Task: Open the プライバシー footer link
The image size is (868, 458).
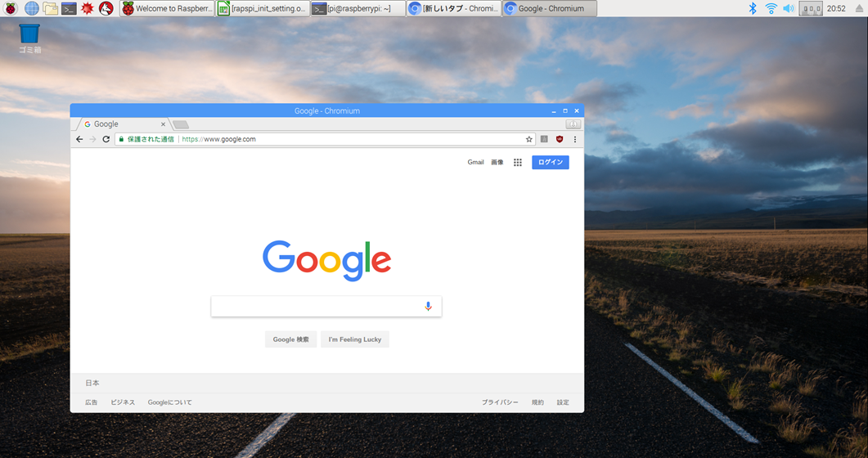Action: (500, 402)
